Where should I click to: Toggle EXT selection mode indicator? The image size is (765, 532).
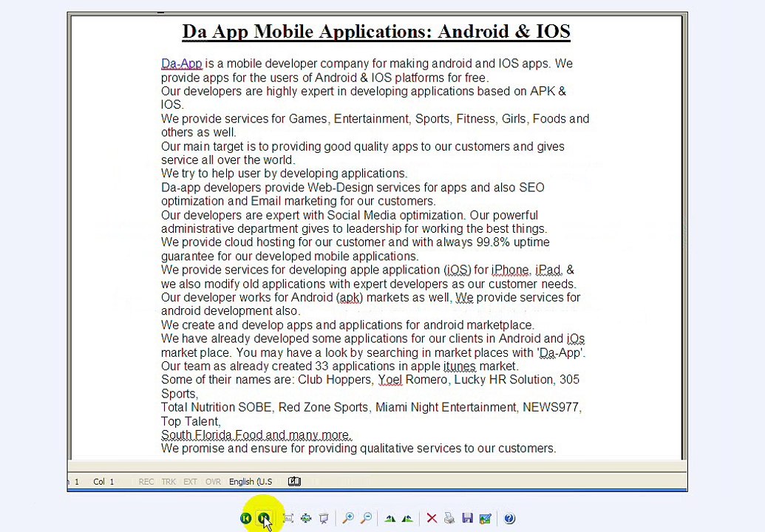pyautogui.click(x=190, y=482)
